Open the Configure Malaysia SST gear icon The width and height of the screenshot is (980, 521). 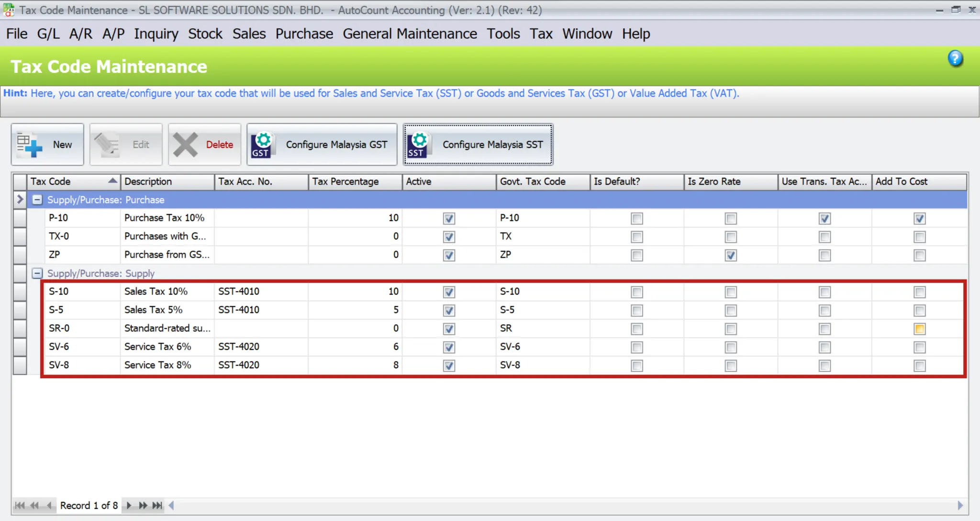(x=418, y=144)
